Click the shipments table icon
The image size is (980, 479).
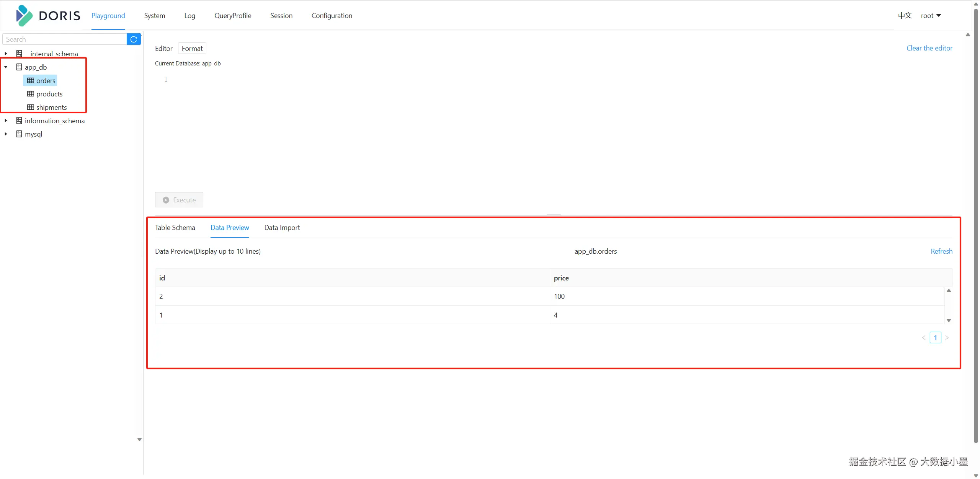(x=31, y=107)
